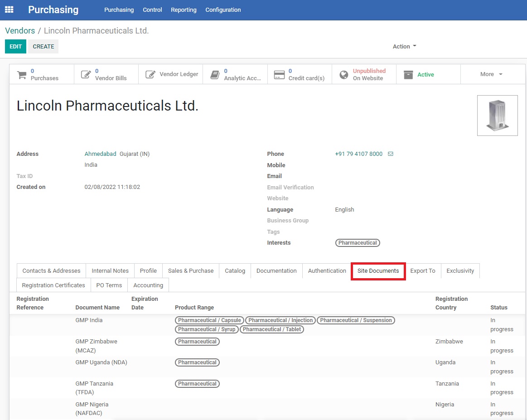This screenshot has height=420, width=527.
Task: Click the Pharmaceutical / Injection tag
Action: 280,320
